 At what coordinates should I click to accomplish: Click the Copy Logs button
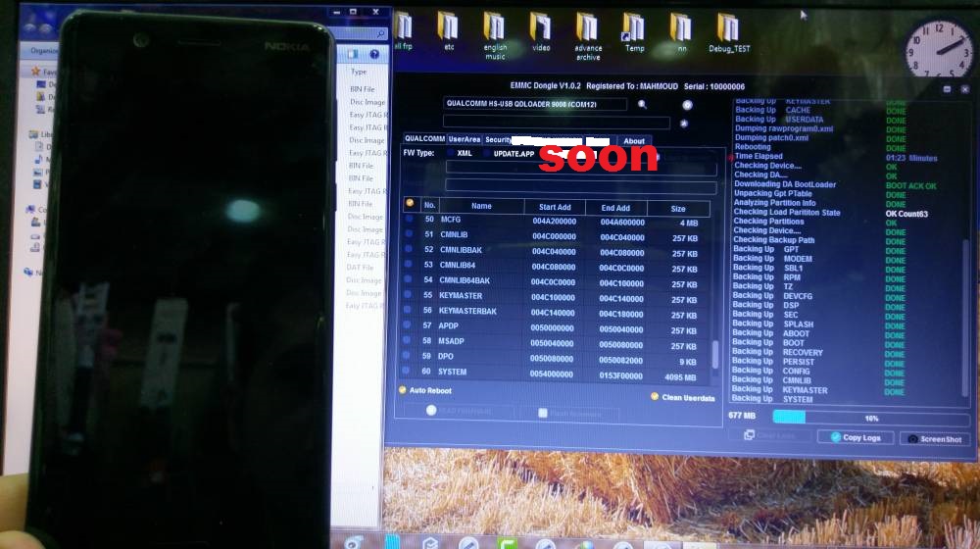[855, 437]
